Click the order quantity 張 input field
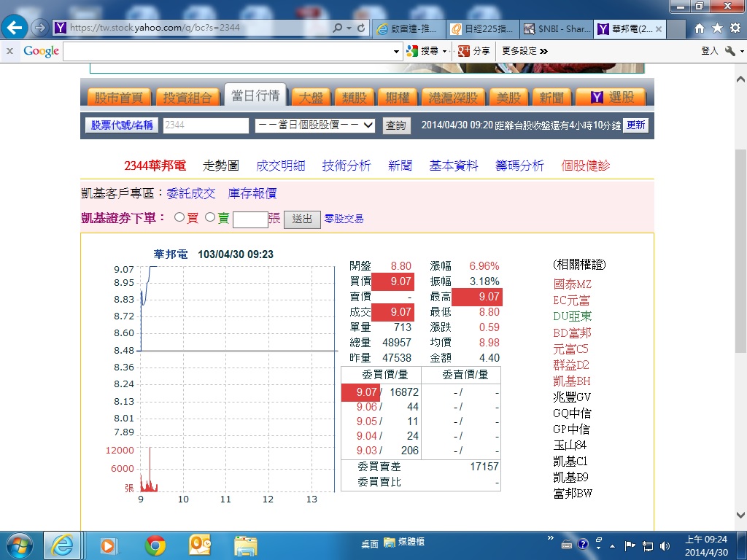Screen dimensions: 747x560 tap(250, 219)
